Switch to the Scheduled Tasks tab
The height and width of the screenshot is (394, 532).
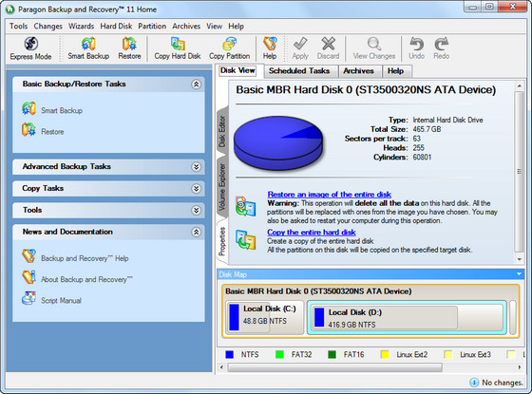pyautogui.click(x=299, y=71)
